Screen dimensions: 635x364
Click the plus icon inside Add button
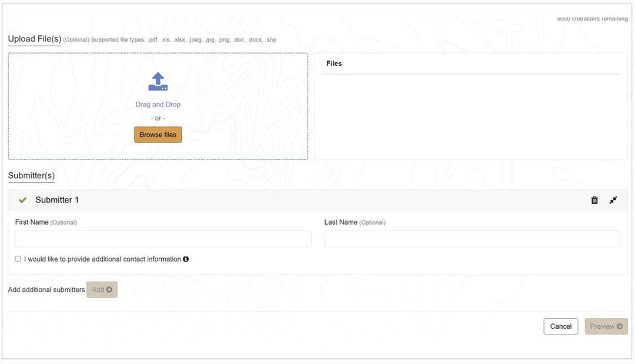coord(109,289)
